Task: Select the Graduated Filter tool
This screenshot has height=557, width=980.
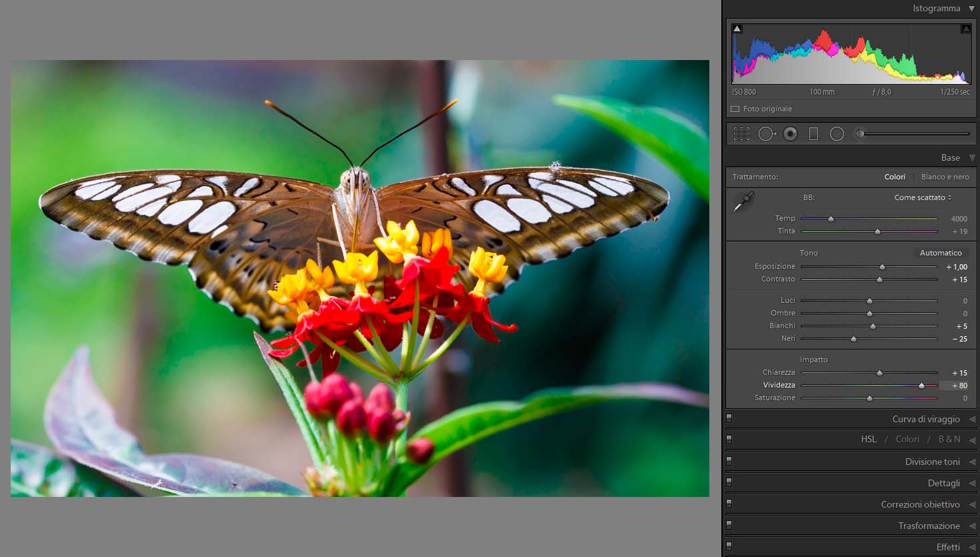Action: 813,134
